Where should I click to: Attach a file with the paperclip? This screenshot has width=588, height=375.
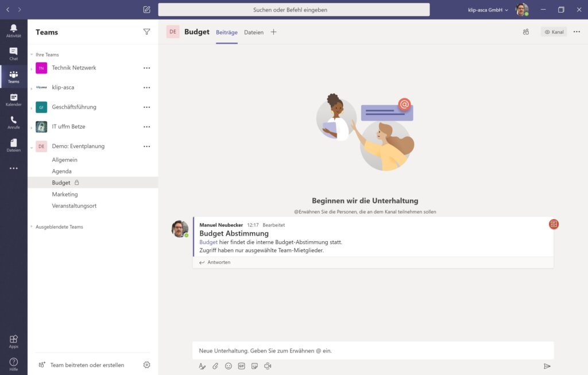(215, 366)
